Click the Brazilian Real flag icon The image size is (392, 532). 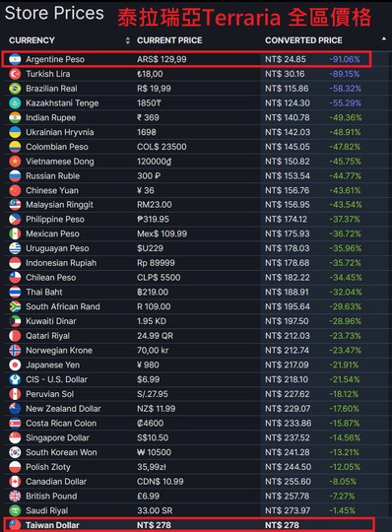click(x=15, y=89)
